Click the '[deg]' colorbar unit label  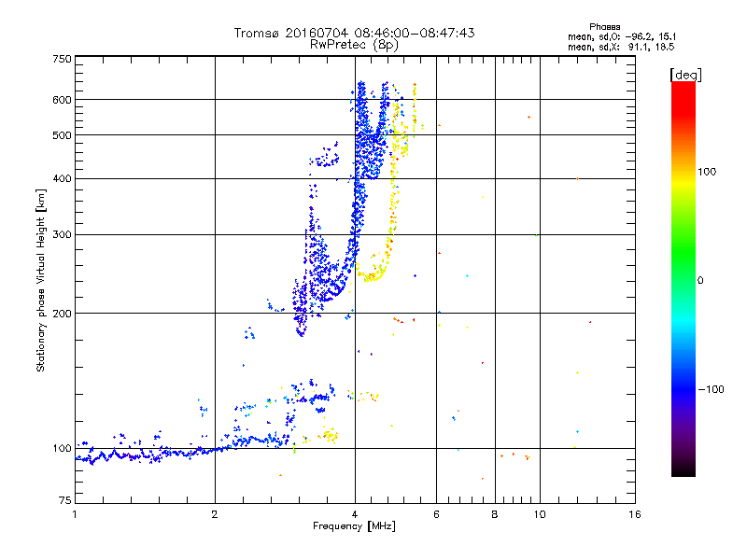685,75
